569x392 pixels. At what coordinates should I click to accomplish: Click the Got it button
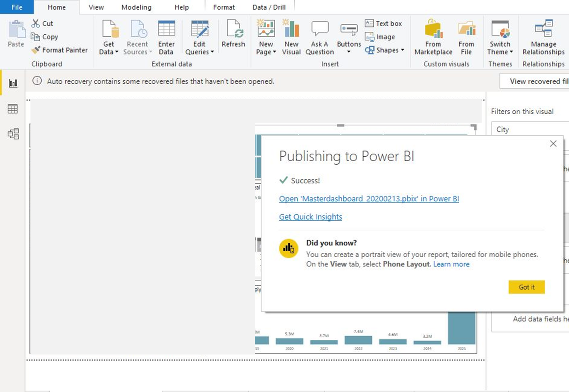526,287
